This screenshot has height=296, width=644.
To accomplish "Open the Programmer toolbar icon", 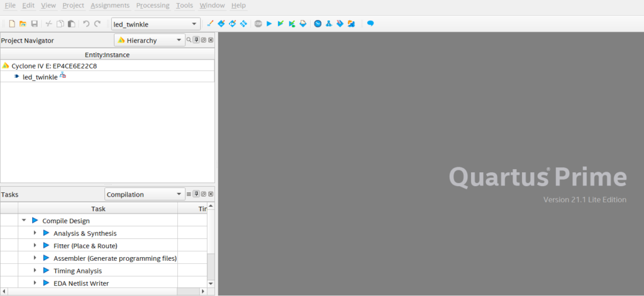I will coord(340,23).
